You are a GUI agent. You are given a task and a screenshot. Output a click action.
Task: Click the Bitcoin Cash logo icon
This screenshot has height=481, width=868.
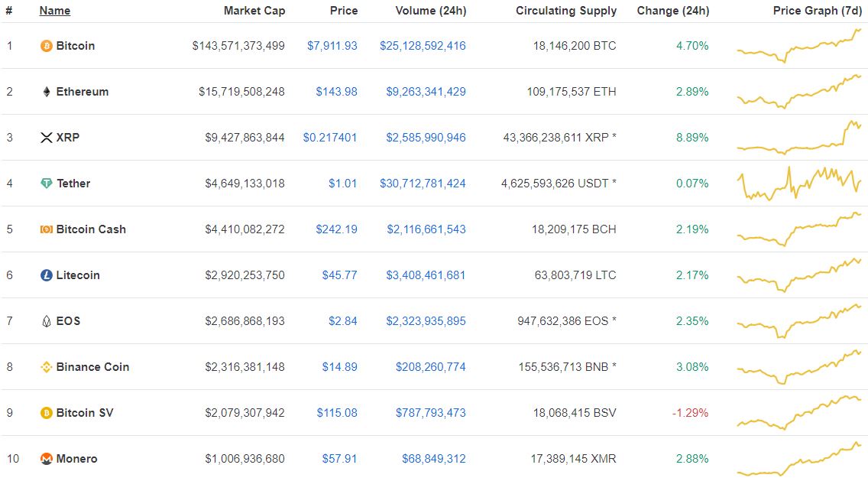[x=47, y=229]
